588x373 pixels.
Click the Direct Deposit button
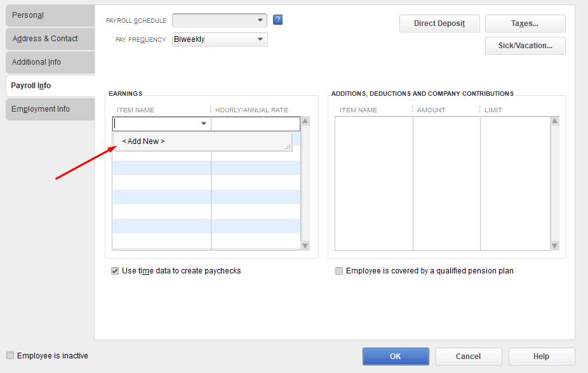439,23
